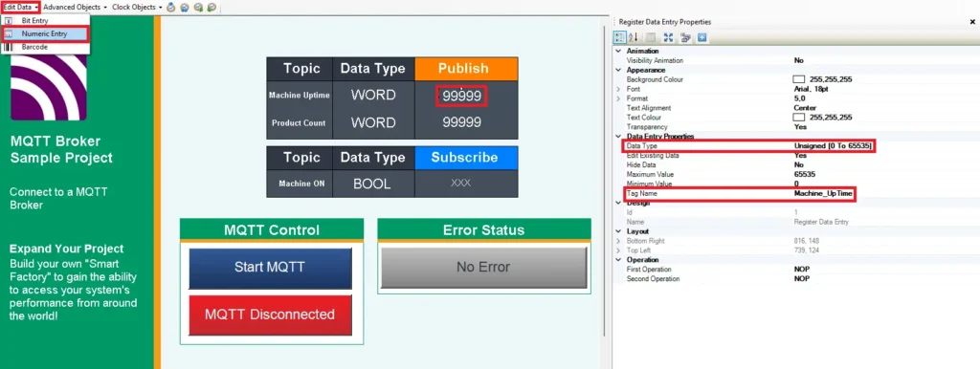Click the No Error status button
This screenshot has width=980, height=369.
pos(483,268)
